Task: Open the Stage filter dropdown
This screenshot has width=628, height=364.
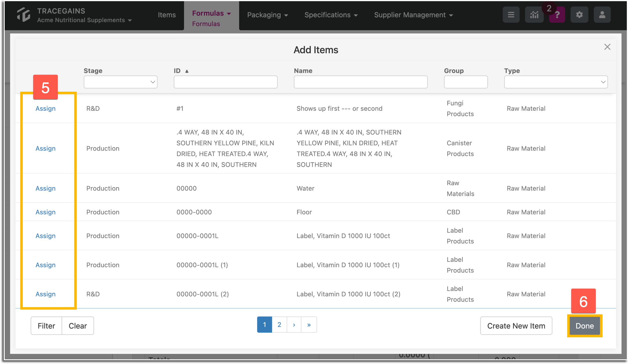Action: [120, 82]
